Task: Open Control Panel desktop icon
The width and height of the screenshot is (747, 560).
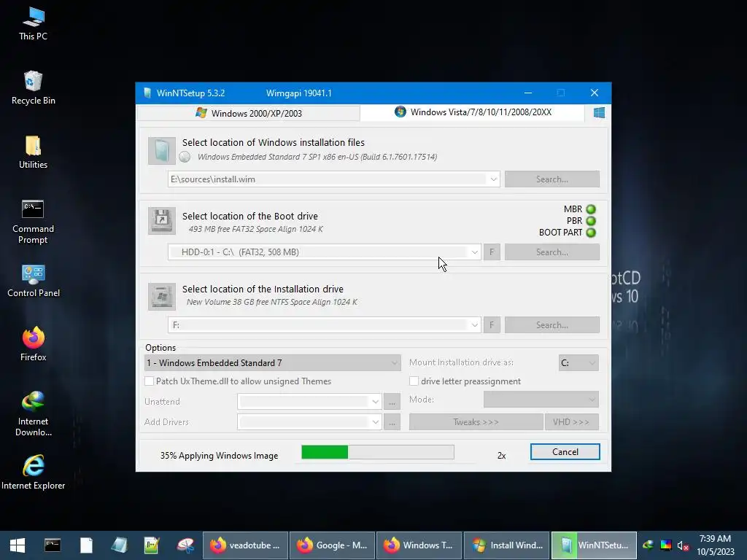Action: pos(33,281)
